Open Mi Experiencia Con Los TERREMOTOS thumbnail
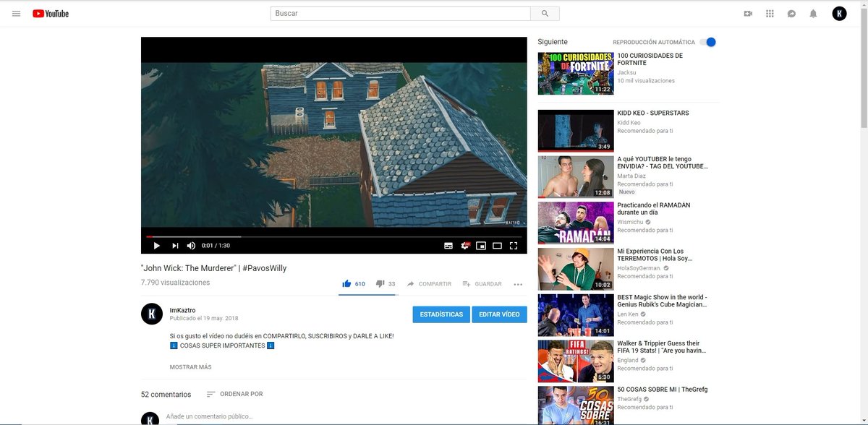 point(576,269)
